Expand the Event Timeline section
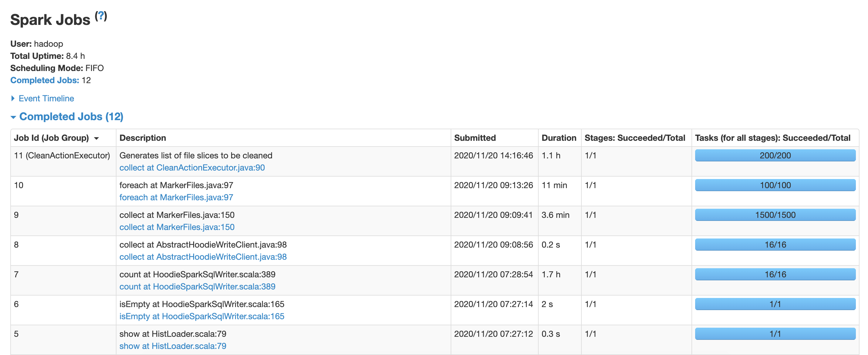Viewport: 868px width, 355px height. (46, 98)
